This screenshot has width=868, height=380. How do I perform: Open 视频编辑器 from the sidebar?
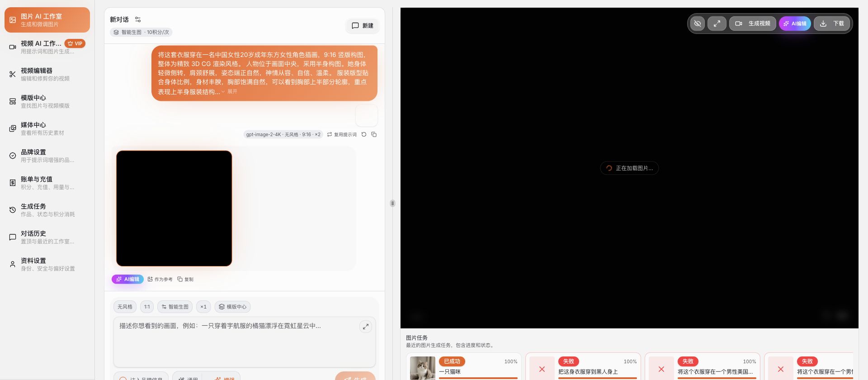click(x=47, y=74)
